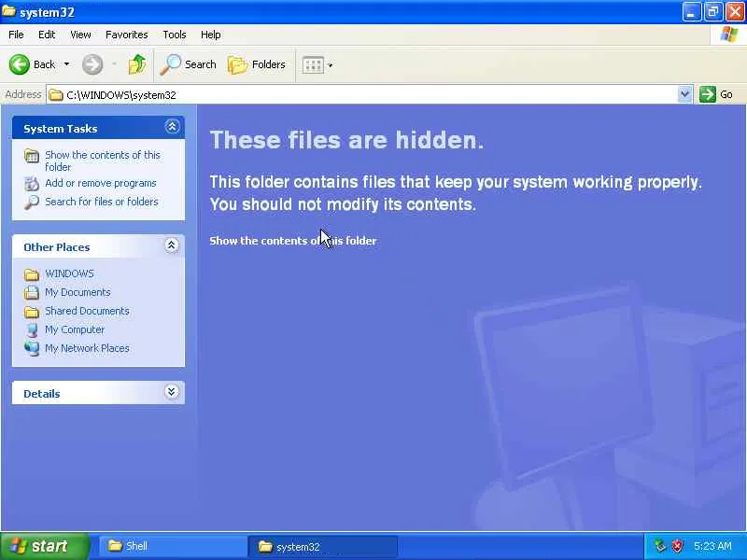
Task: Open WINDOWS folder under Other Places
Action: coord(69,273)
